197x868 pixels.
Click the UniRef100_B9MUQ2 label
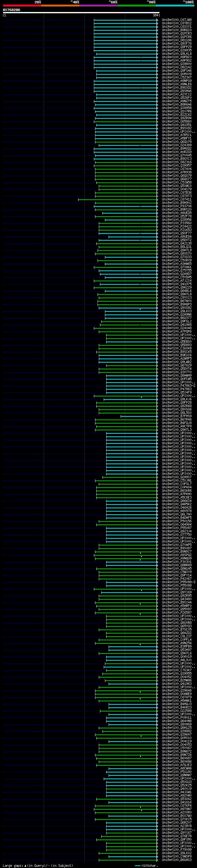coord(177,149)
